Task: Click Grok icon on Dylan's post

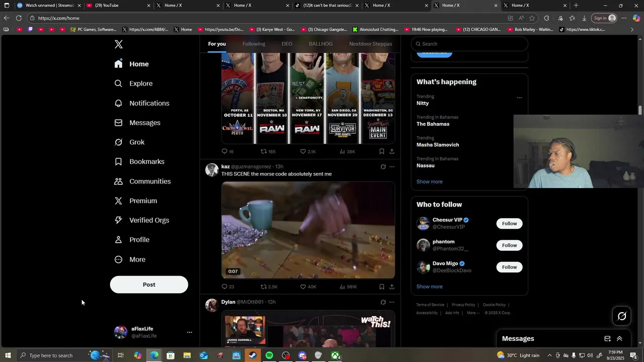Action: click(383, 302)
